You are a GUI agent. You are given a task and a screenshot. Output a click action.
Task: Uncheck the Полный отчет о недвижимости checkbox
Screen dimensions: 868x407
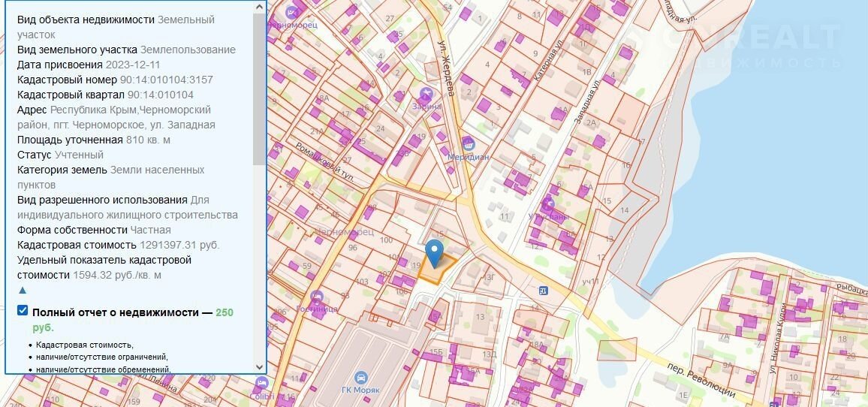point(23,311)
